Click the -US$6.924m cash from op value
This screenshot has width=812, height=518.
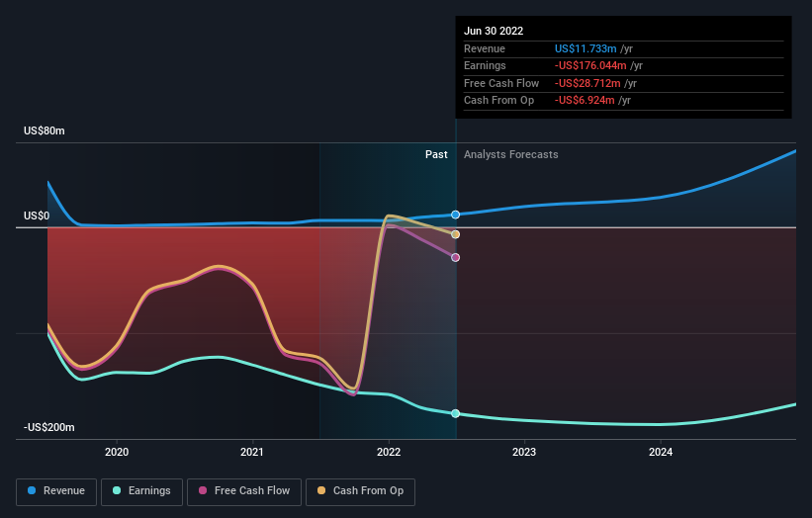(x=585, y=101)
